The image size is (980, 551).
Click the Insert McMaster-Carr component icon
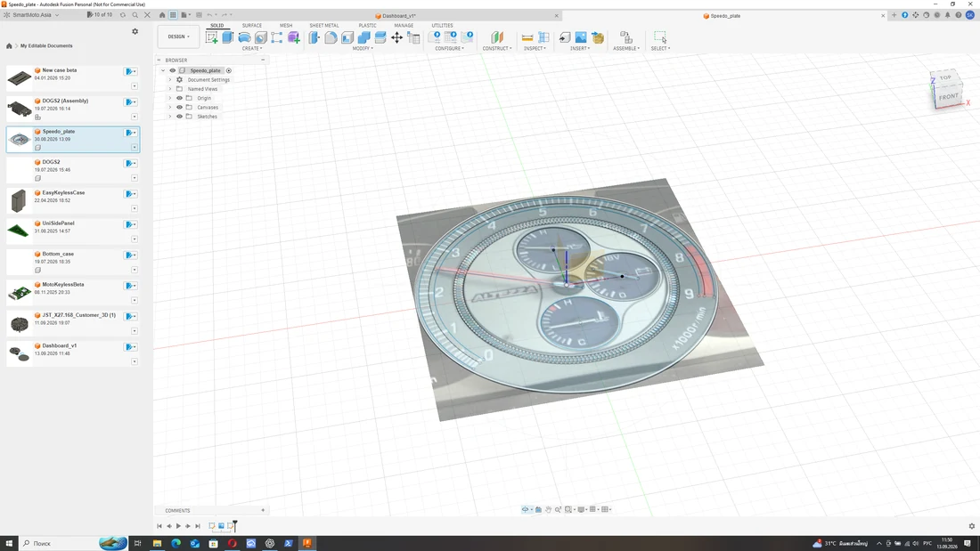pos(598,37)
